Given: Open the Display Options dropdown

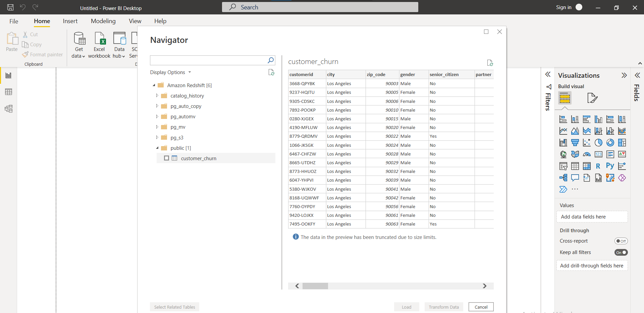Looking at the screenshot, I should click(170, 72).
